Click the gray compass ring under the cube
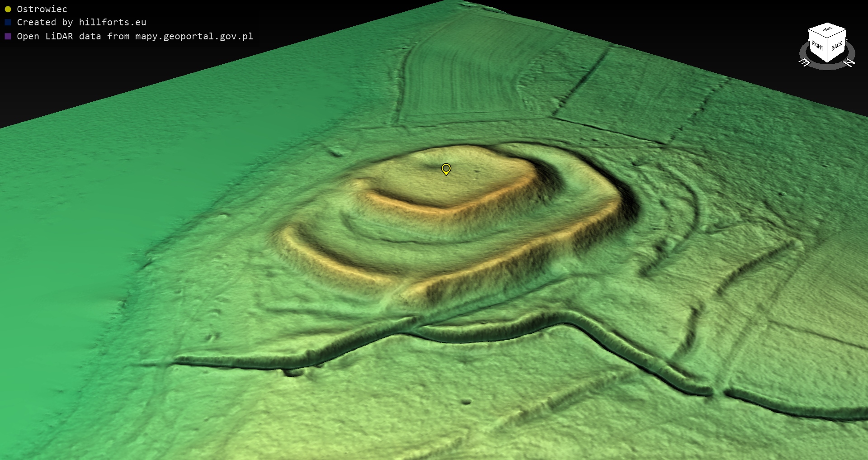 pos(827,66)
